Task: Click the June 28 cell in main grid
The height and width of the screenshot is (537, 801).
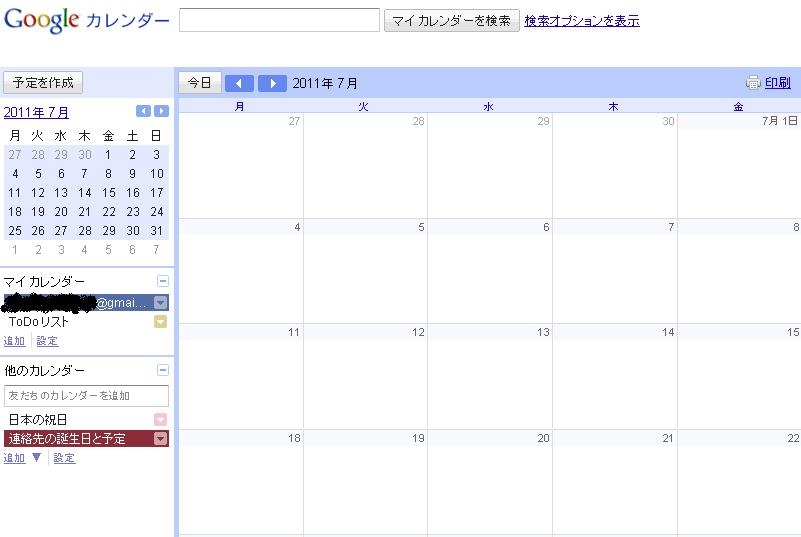Action: pyautogui.click(x=365, y=166)
